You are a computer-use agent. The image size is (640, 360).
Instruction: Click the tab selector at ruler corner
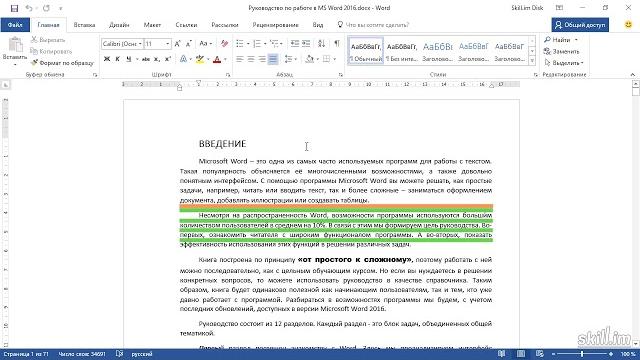click(5, 85)
